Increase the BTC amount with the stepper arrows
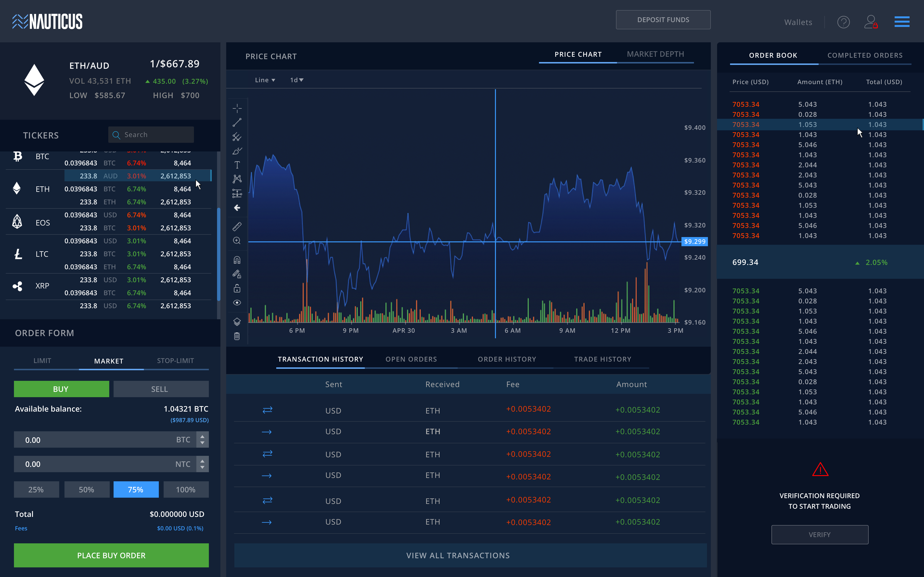924x577 pixels. coord(202,437)
